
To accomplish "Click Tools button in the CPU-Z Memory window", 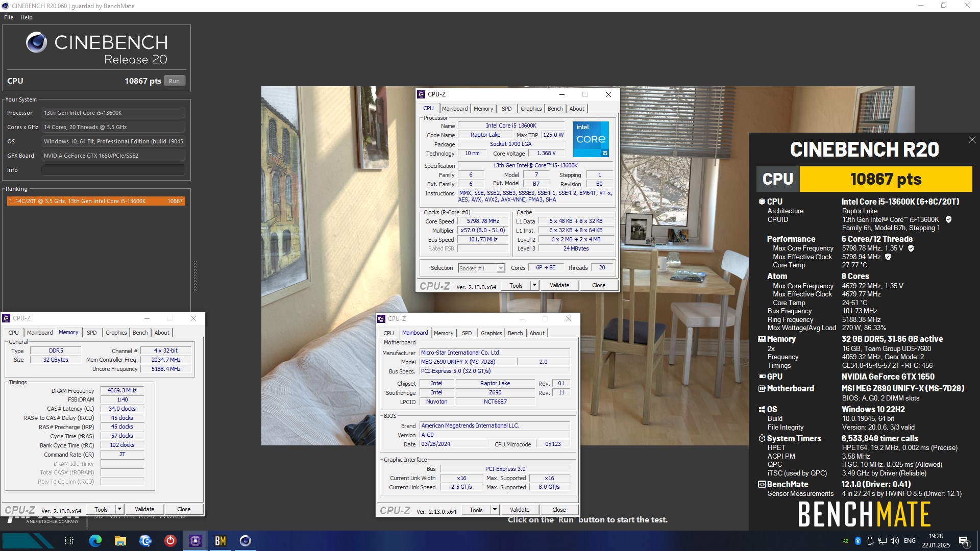I will click(x=101, y=509).
